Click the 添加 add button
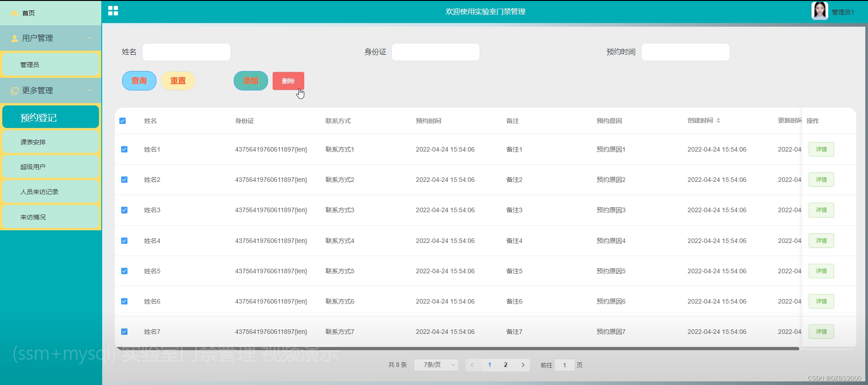Viewport: 868px width, 385px height. pos(251,81)
